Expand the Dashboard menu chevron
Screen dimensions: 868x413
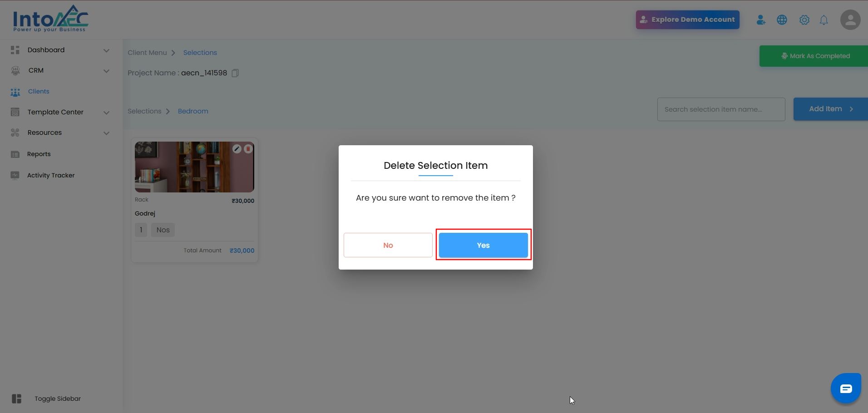(106, 50)
